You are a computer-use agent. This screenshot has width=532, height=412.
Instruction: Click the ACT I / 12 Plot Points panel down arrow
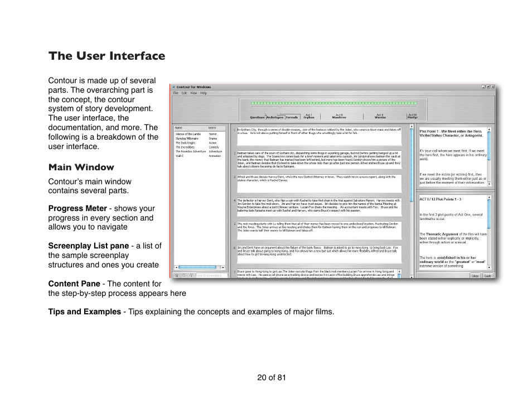(x=489, y=268)
